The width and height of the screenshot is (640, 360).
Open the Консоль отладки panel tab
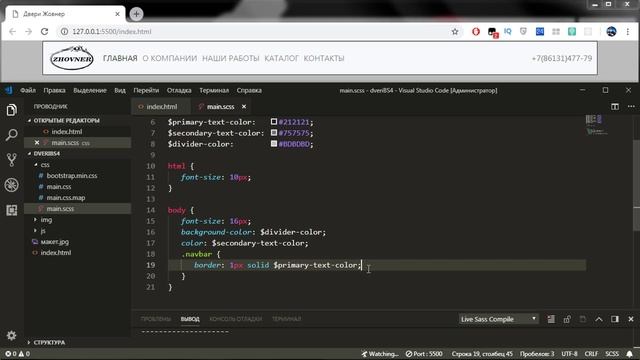[x=236, y=319]
